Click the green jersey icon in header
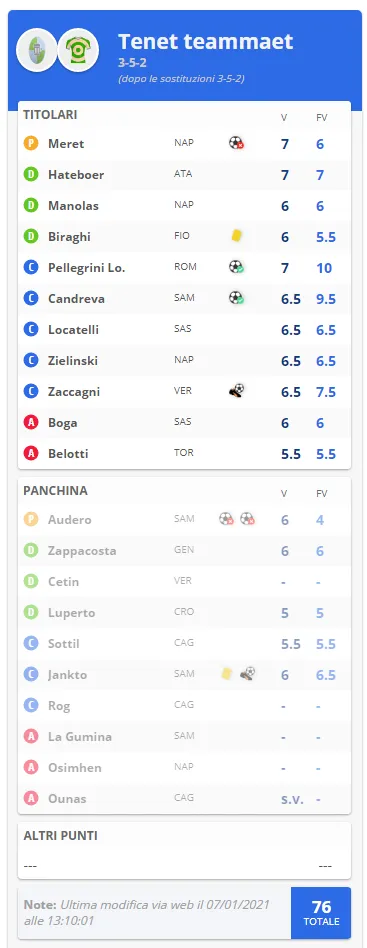This screenshot has width=367, height=948. point(78,50)
